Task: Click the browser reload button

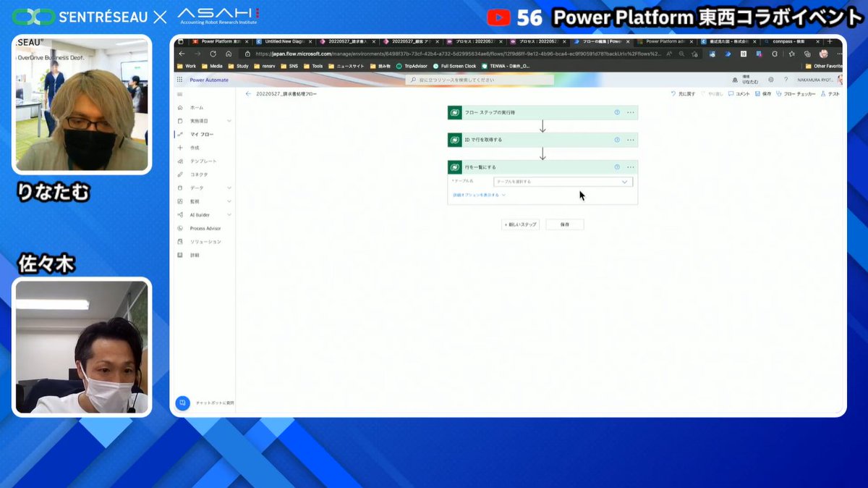Action: point(213,54)
